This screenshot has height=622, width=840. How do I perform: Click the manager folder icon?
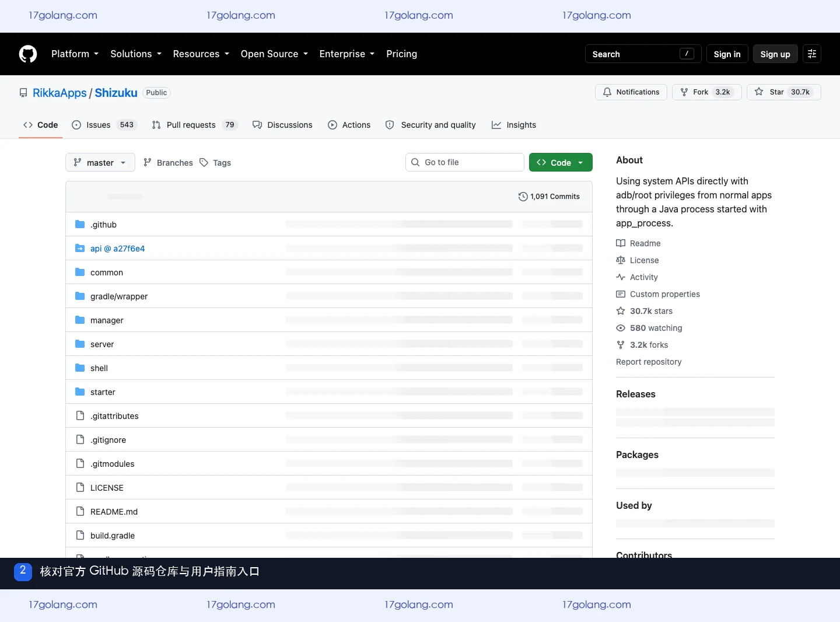(80, 320)
